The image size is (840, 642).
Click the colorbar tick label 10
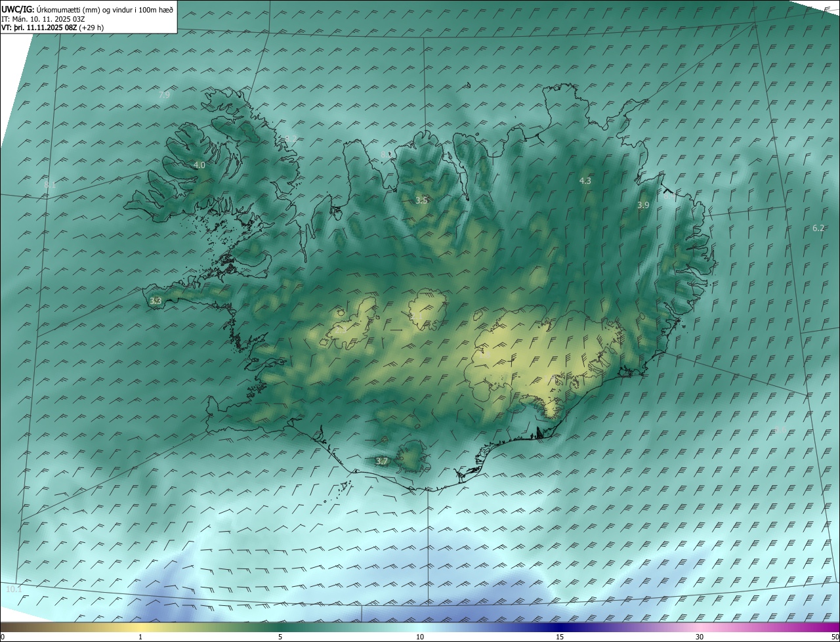point(420,637)
